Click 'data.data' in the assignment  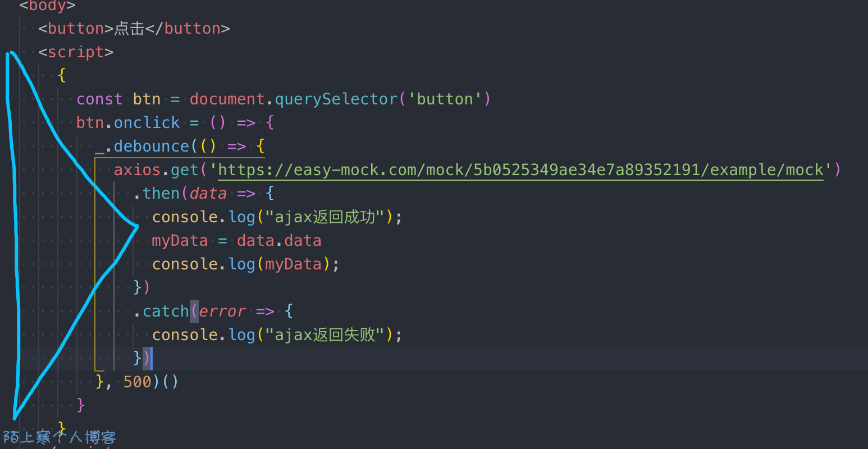279,240
